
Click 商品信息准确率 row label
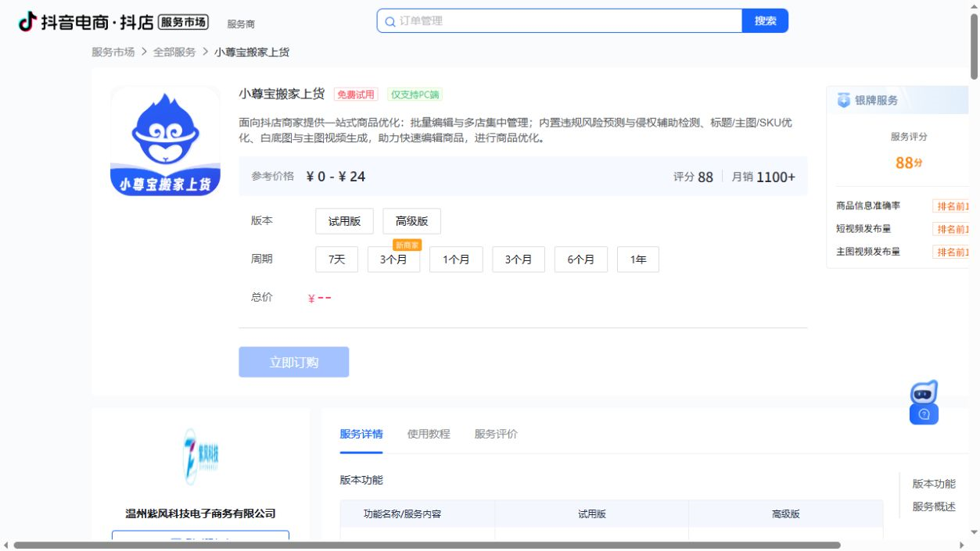pyautogui.click(x=868, y=206)
